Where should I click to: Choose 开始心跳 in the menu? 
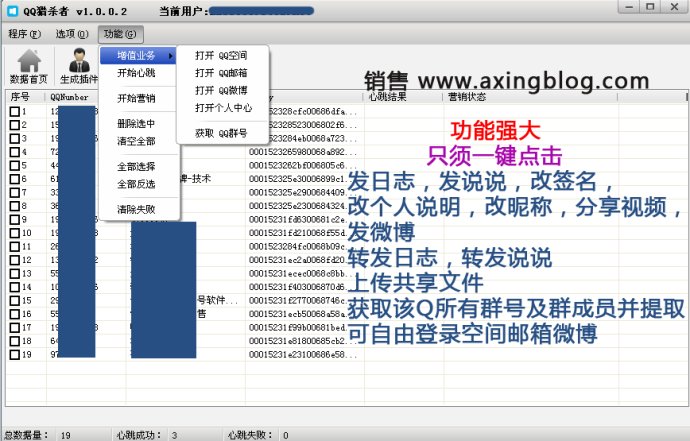point(136,73)
